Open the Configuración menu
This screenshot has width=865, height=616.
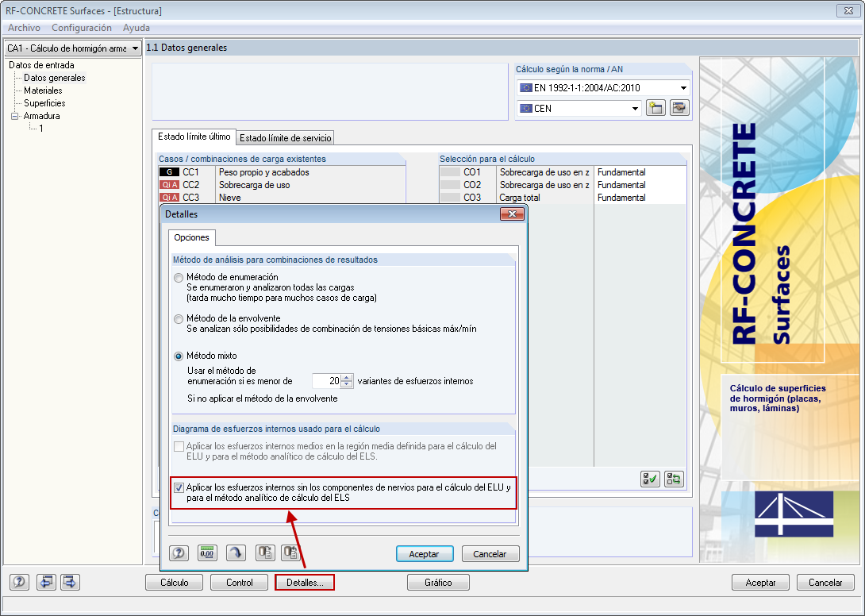pyautogui.click(x=82, y=28)
